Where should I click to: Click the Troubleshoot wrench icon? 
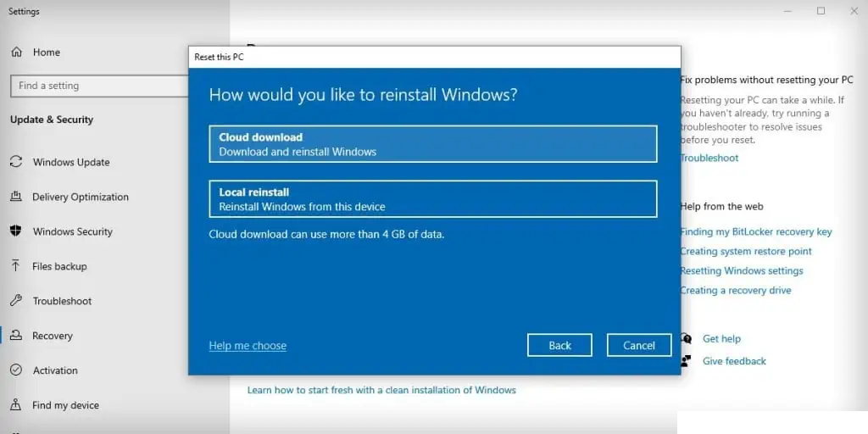click(16, 301)
